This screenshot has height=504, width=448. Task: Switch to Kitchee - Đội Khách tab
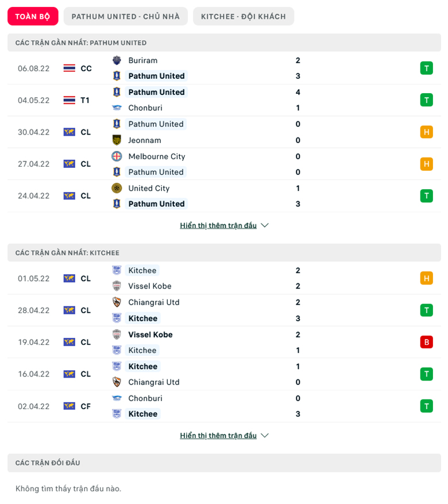pos(244,17)
